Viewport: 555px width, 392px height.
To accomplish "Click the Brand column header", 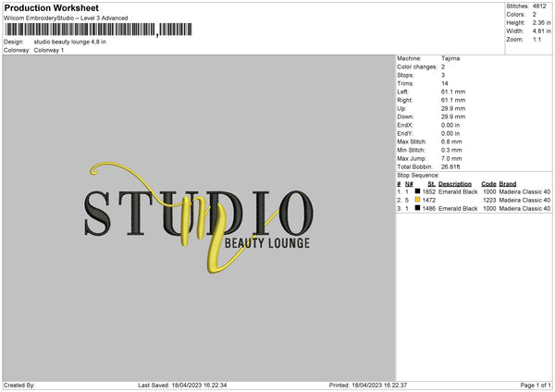I will (508, 184).
